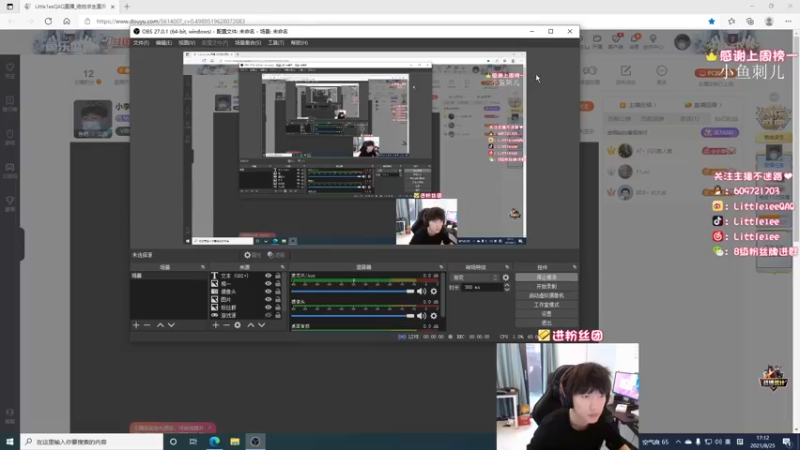
Task: Click the 启动虚拟摄像机 virtual camera button
Action: click(546, 295)
